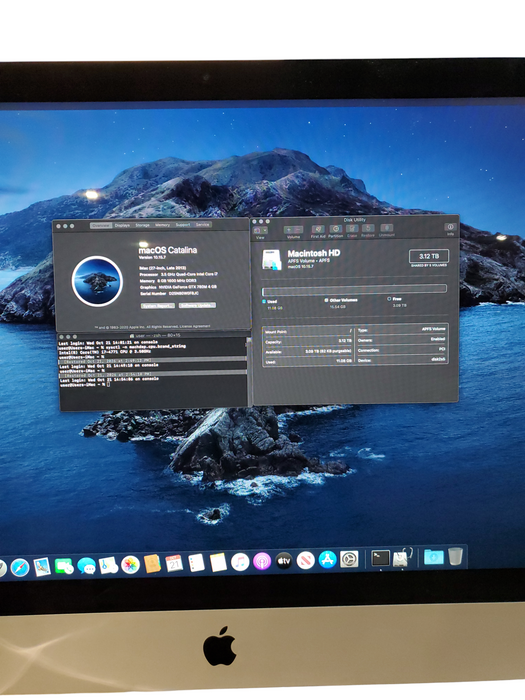525x700 pixels.
Task: Click the Device row in Disk Utility
Action: click(401, 359)
